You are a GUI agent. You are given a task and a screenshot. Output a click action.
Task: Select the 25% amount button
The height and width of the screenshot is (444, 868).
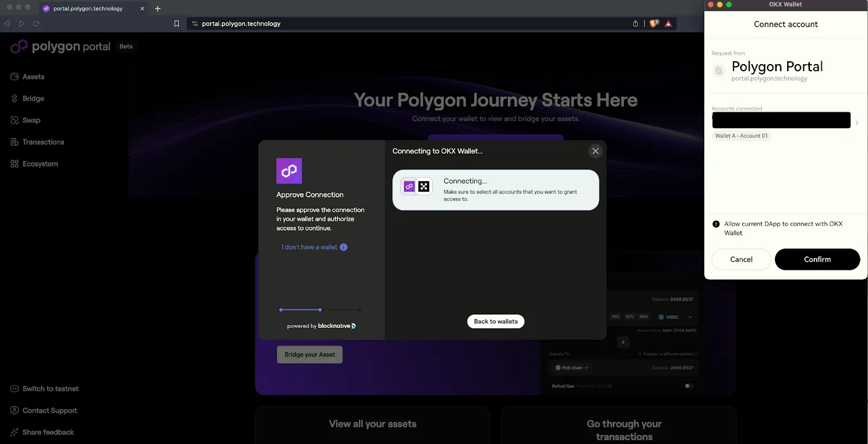tap(615, 316)
